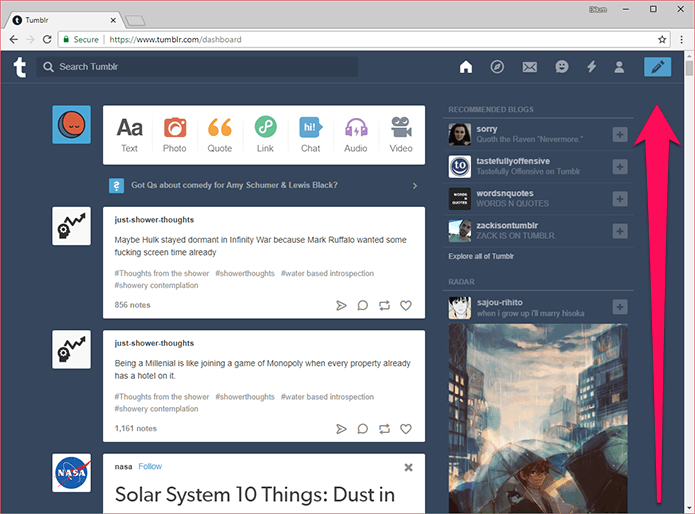Expand the Amy Schumer Qs banner arrow
Screen dimensions: 695x514
[x=415, y=186]
